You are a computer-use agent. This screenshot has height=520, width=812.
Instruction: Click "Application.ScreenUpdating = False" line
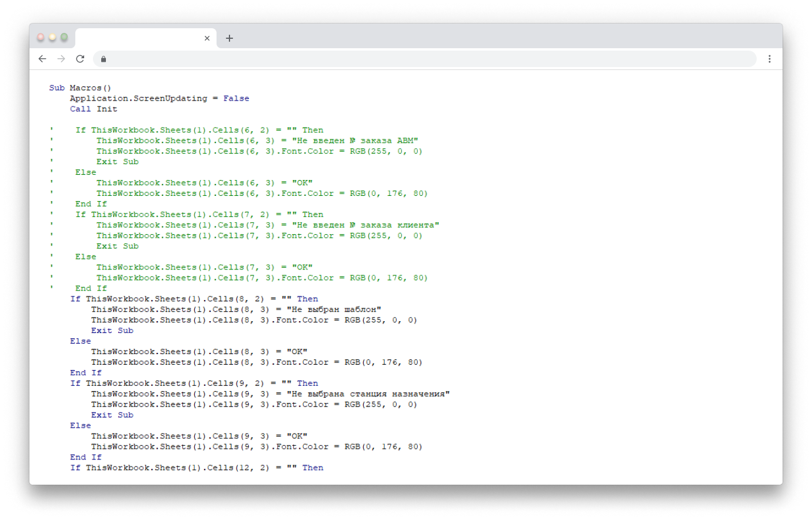coord(159,98)
